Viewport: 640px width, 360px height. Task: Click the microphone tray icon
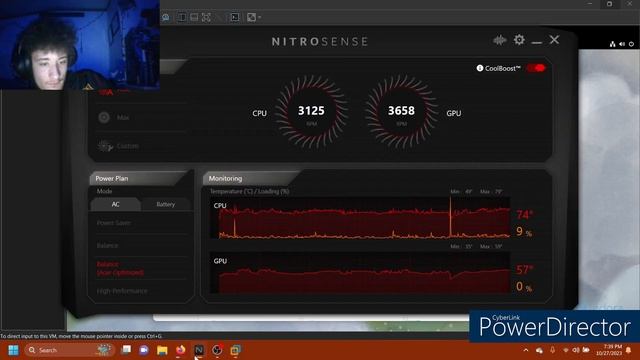(552, 350)
